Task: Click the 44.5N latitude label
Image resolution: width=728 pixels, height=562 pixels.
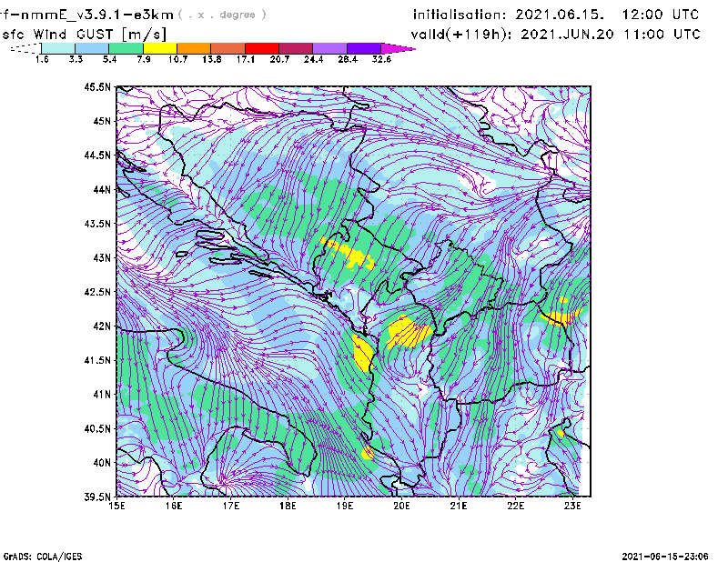Action: [x=97, y=155]
